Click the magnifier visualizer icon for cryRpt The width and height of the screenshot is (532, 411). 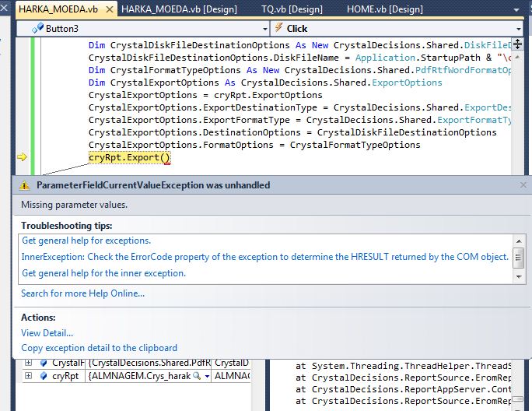[x=197, y=375]
